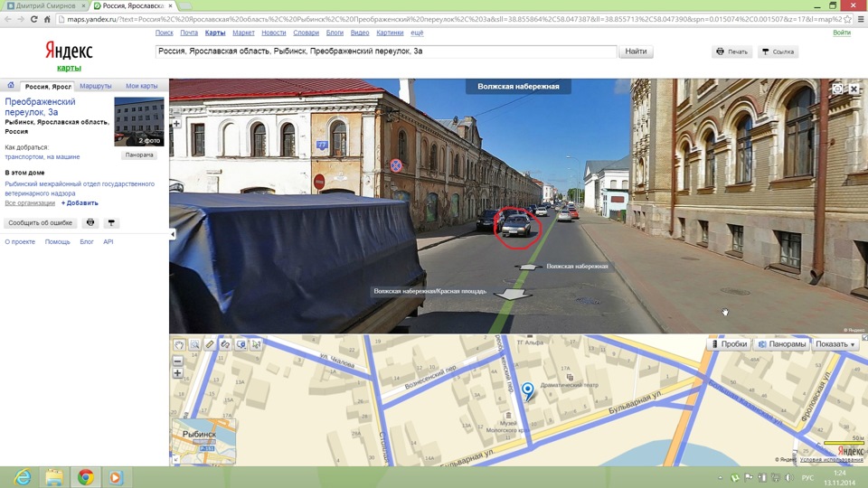Zoom in with the map plus button
Image resolution: width=868 pixels, height=488 pixels.
point(178,373)
